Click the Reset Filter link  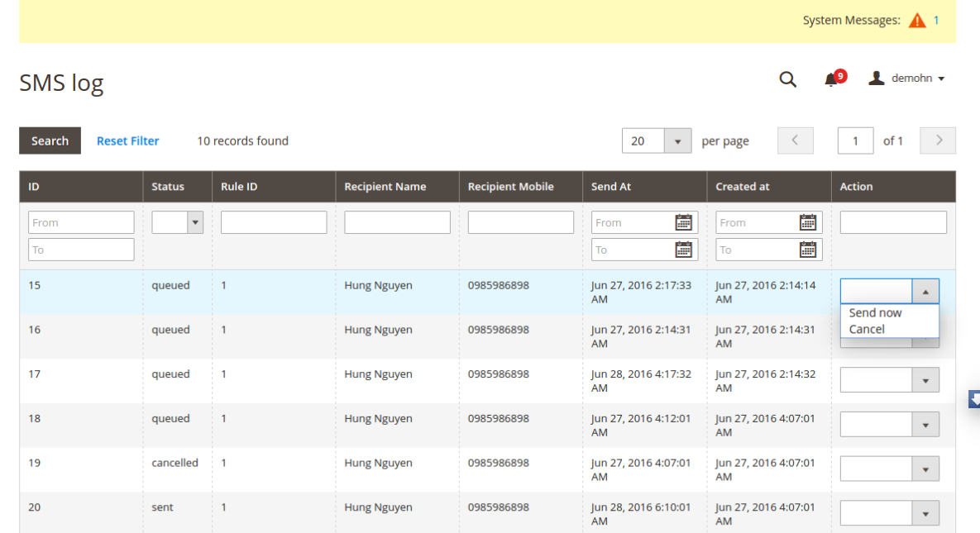click(127, 141)
